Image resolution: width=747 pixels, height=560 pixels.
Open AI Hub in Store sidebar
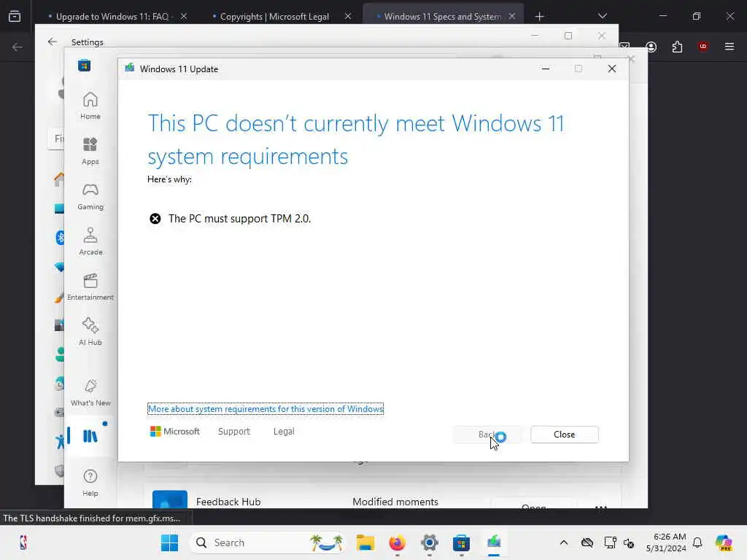pos(90,332)
